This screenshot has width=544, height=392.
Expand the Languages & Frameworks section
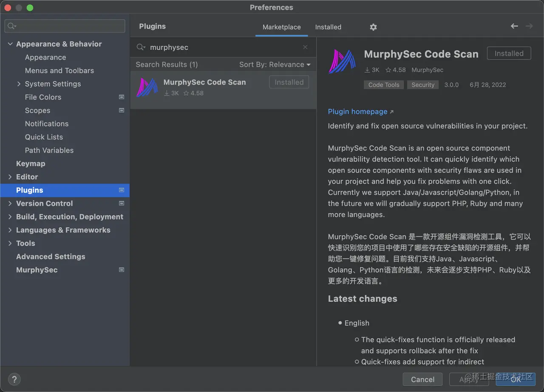pyautogui.click(x=10, y=230)
